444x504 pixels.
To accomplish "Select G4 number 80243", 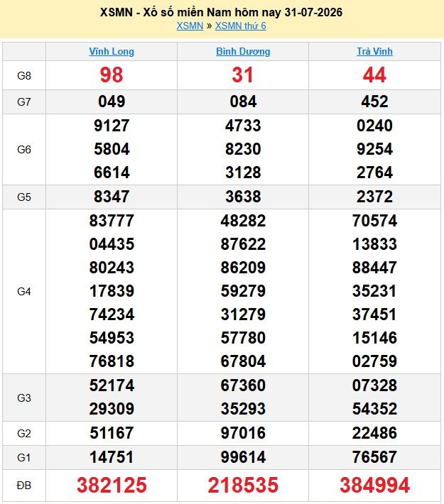I will coord(112,268).
